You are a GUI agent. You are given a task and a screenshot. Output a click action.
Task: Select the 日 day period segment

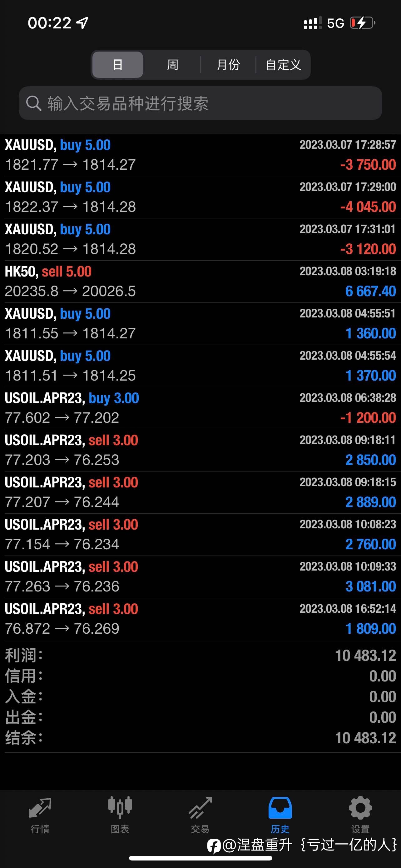pos(117,65)
